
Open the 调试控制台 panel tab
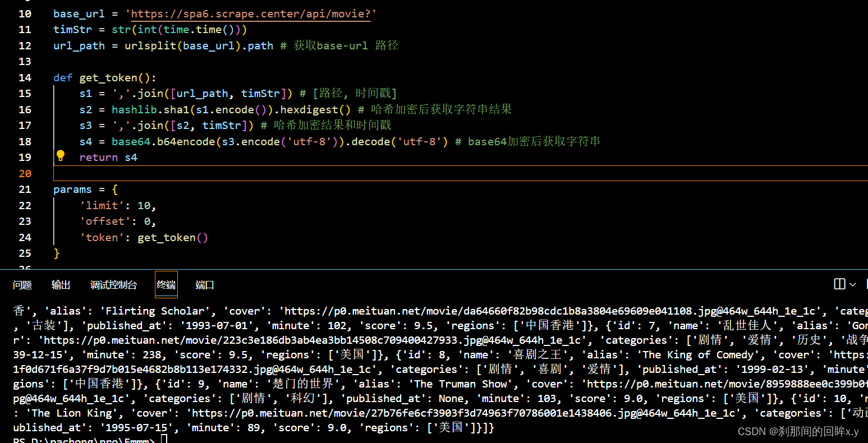click(x=113, y=285)
